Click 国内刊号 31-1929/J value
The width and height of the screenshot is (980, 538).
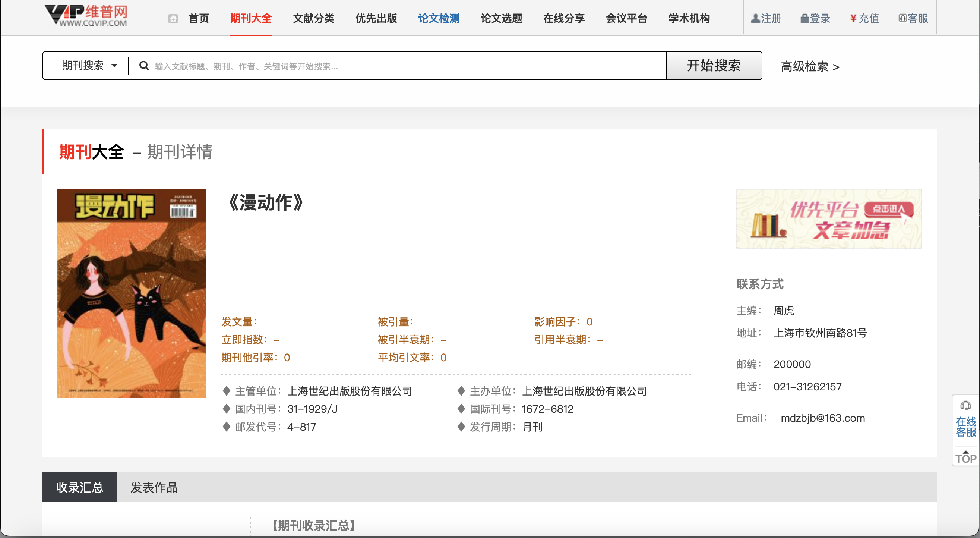pyautogui.click(x=312, y=409)
